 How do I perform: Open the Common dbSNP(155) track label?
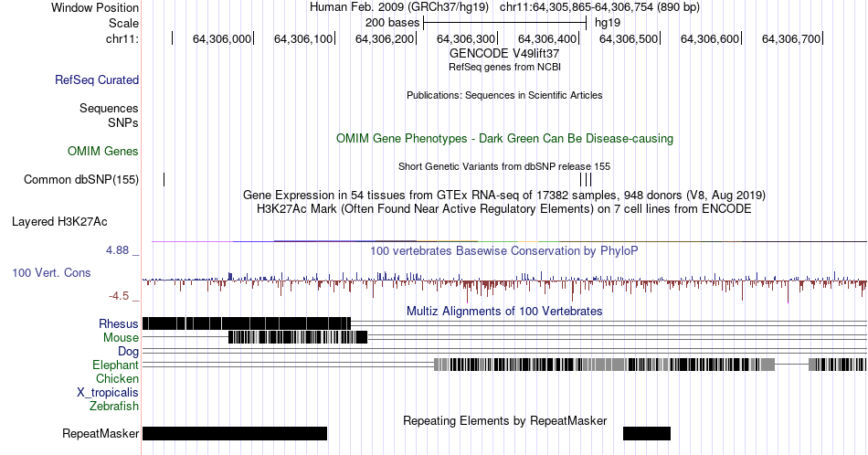pyautogui.click(x=81, y=179)
